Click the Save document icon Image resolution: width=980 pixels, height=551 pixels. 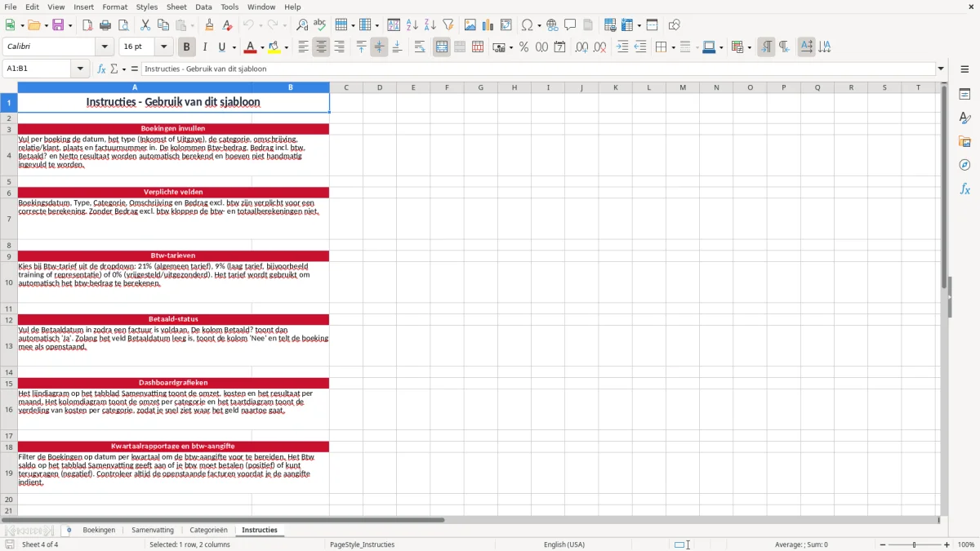tap(58, 25)
